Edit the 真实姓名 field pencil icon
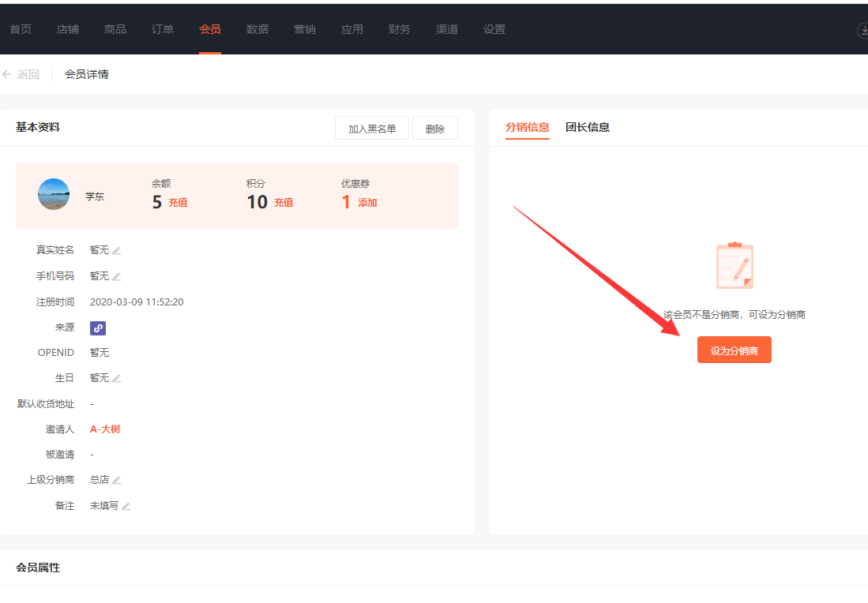This screenshot has width=868, height=603. pyautogui.click(x=116, y=251)
